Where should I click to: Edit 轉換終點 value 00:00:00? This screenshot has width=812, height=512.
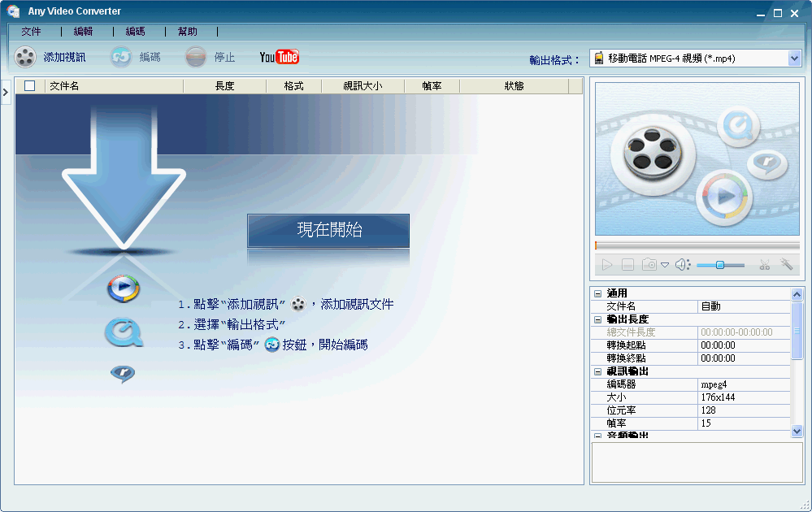[744, 358]
